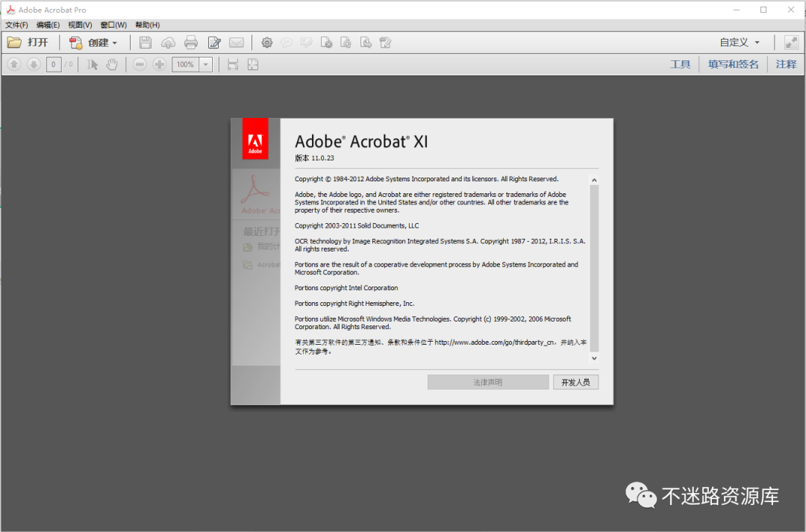The image size is (806, 532).
Task: Click the 版本 11.0.23 version text
Action: tap(314, 158)
